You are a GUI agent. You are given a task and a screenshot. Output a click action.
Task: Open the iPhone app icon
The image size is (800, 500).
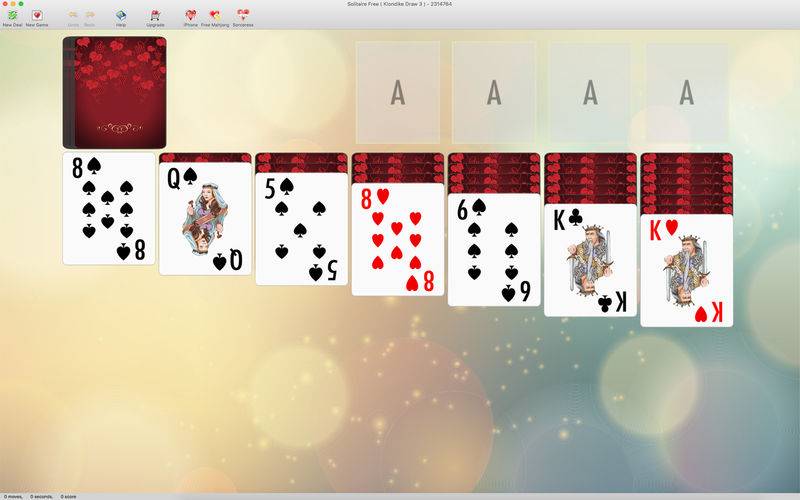click(x=190, y=15)
